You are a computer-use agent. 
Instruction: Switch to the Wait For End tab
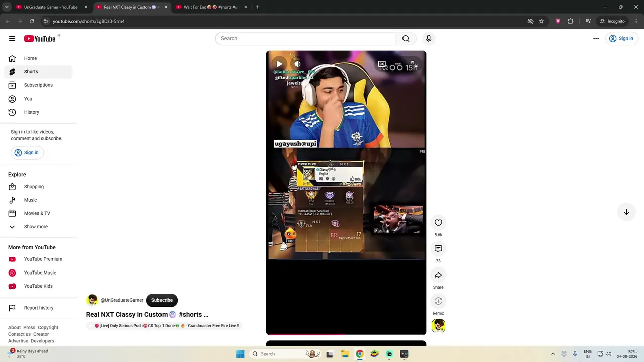[x=211, y=7]
